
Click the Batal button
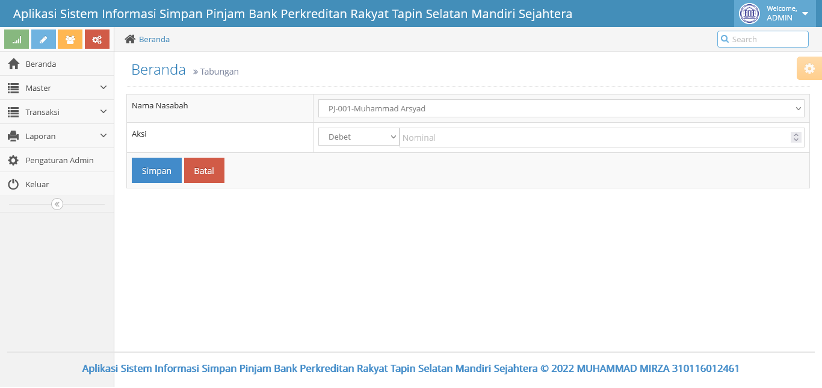[x=204, y=170]
